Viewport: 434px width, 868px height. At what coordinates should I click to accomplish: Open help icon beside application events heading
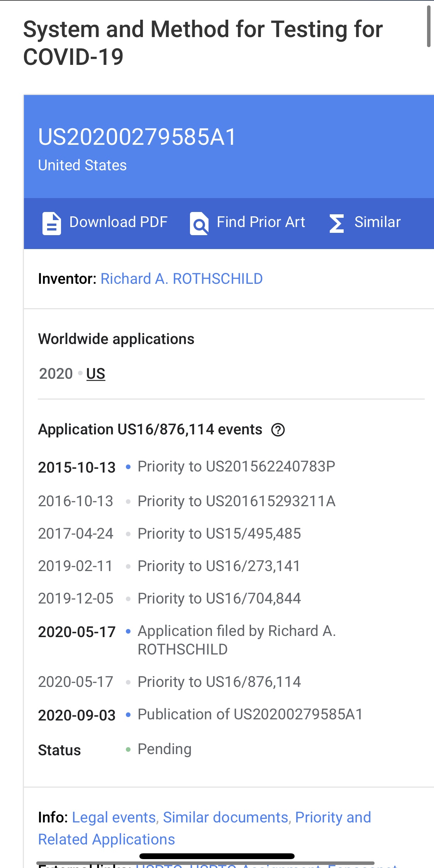click(278, 429)
